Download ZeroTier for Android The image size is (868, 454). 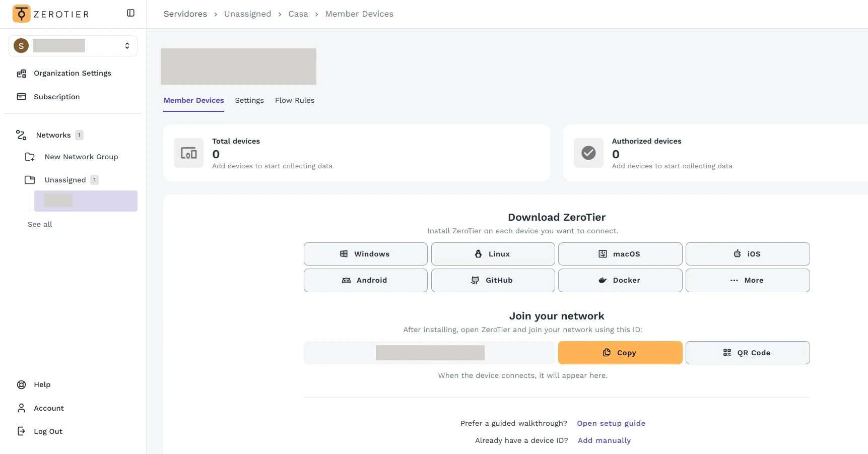pyautogui.click(x=366, y=280)
